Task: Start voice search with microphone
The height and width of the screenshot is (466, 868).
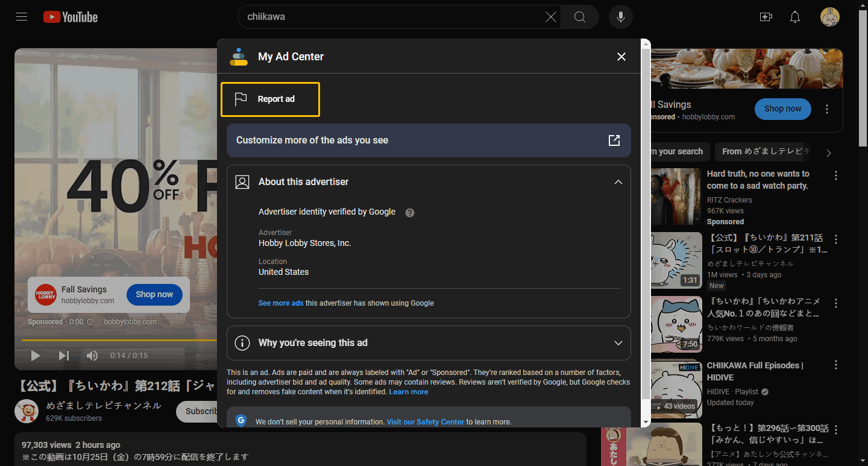Action: pyautogui.click(x=621, y=17)
